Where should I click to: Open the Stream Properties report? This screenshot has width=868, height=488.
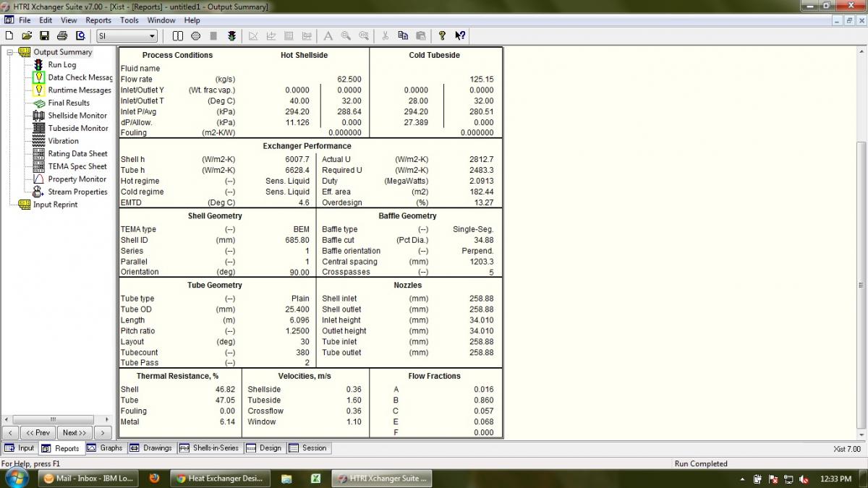coord(77,192)
